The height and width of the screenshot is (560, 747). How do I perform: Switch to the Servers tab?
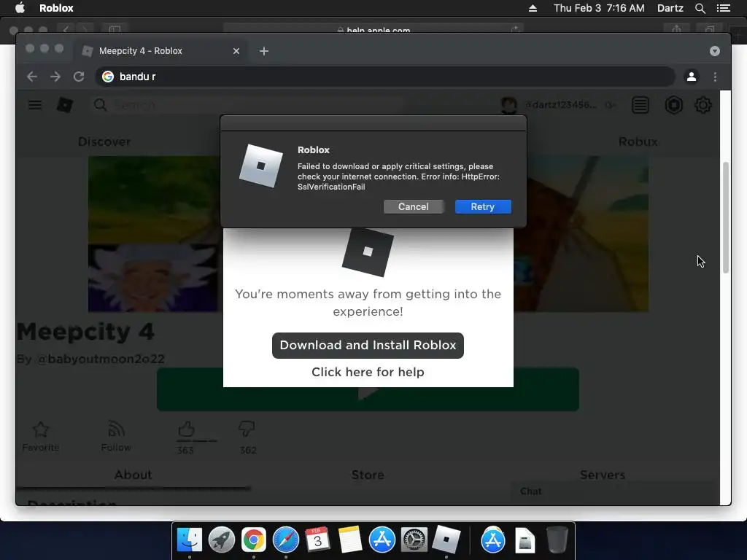pos(602,475)
